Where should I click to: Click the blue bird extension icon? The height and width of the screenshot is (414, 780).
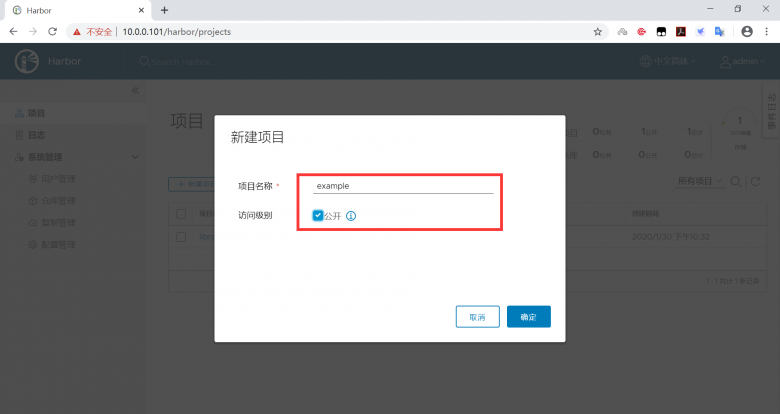700,32
